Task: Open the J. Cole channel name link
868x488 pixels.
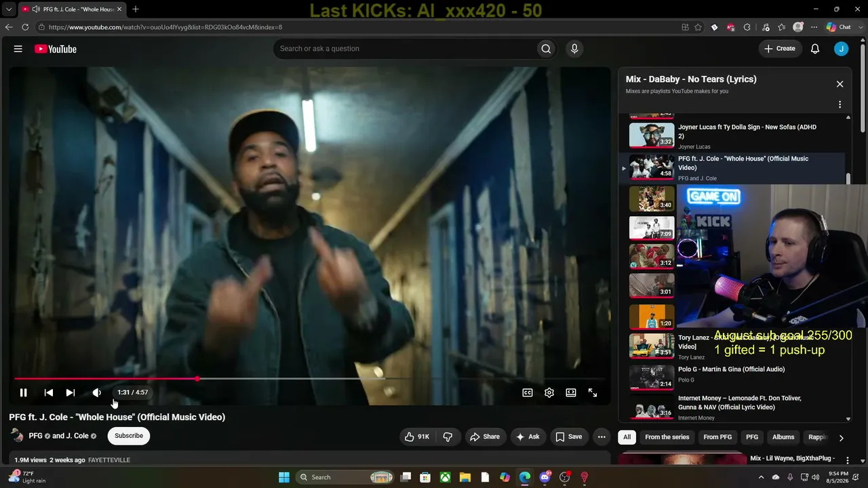Action: pos(77,436)
